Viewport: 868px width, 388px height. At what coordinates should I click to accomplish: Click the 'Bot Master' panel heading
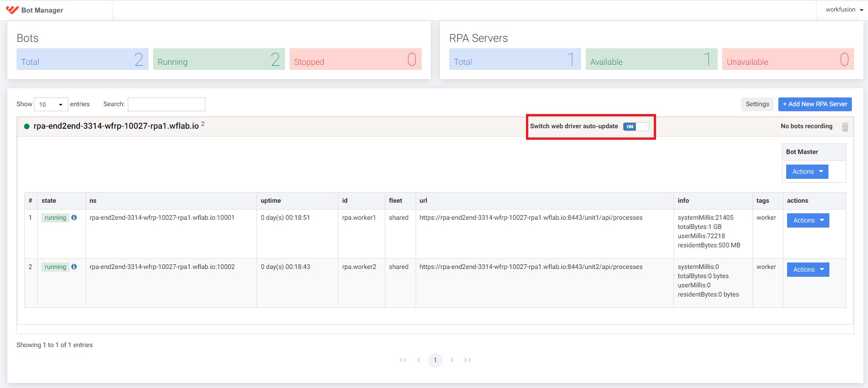(802, 152)
